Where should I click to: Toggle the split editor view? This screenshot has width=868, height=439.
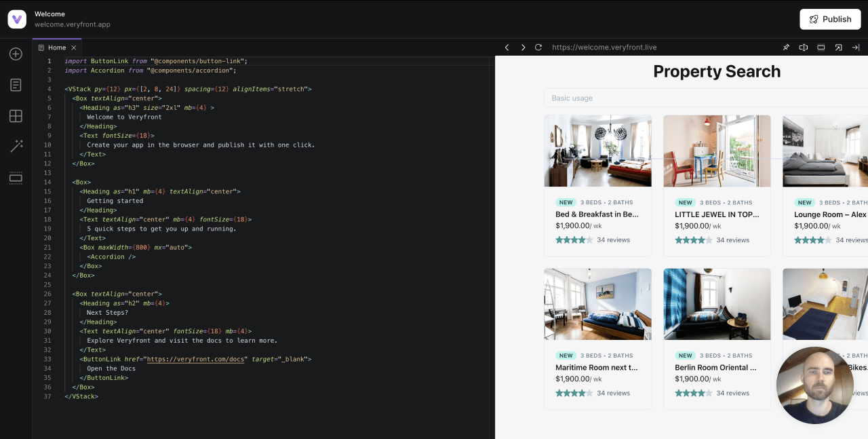pyautogui.click(x=803, y=47)
